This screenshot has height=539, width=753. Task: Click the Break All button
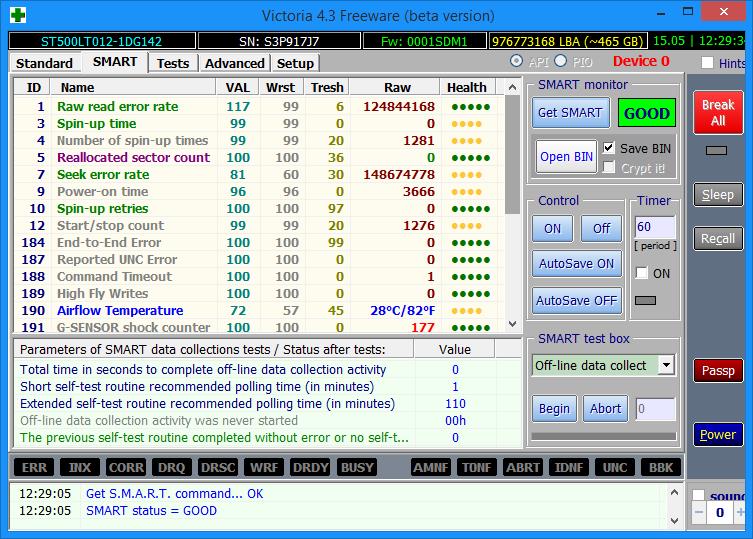718,112
